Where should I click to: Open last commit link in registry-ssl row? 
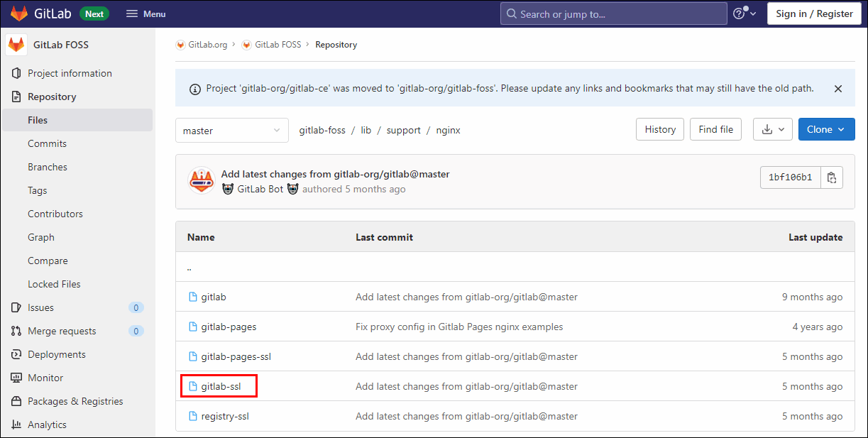466,416
